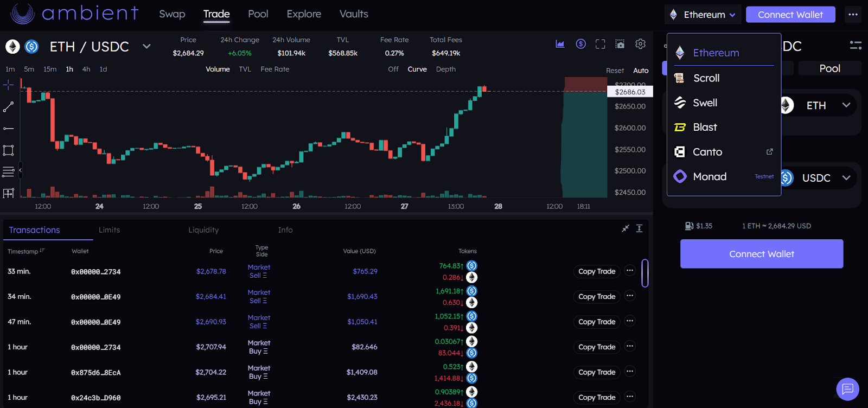Select the trend line drawing tool
Screen dimensions: 868x408
[x=8, y=107]
